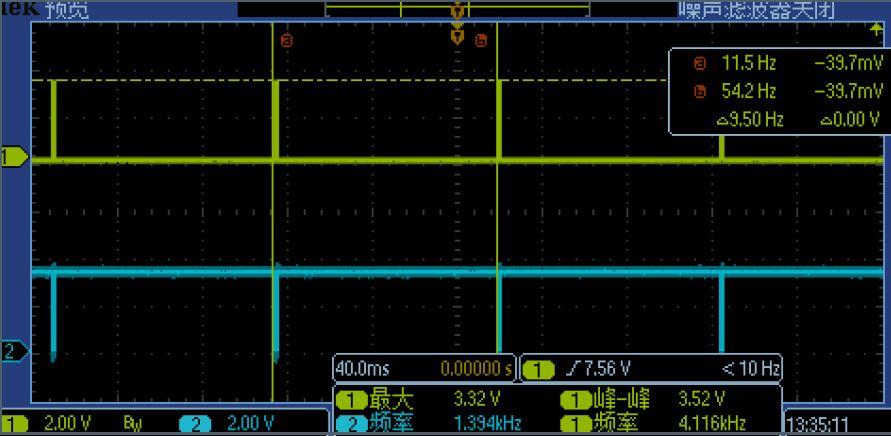Click the channel 1 峰-峰 measurement badge

(575, 401)
